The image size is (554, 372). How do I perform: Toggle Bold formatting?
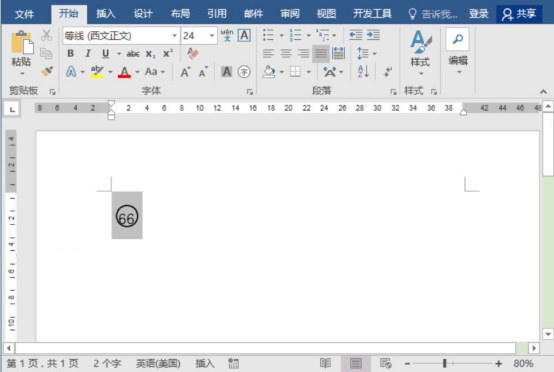pos(71,53)
